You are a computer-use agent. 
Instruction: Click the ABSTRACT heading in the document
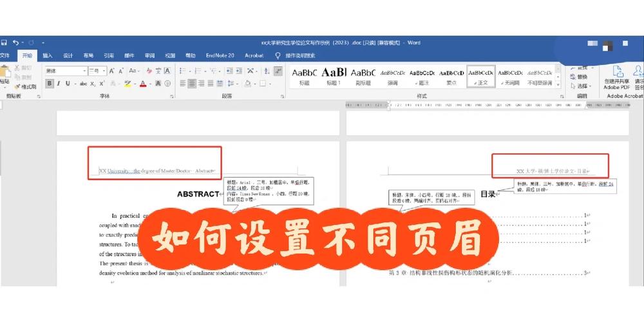(198, 194)
